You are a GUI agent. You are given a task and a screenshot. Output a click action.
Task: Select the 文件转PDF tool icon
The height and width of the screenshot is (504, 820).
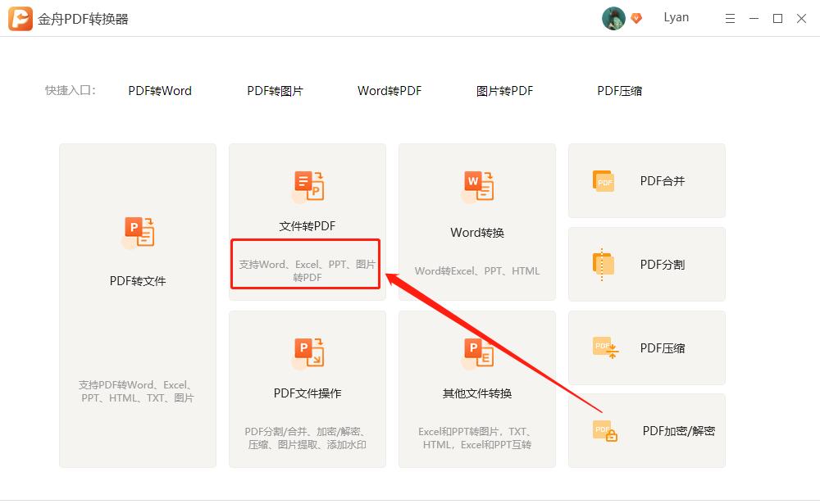(307, 184)
